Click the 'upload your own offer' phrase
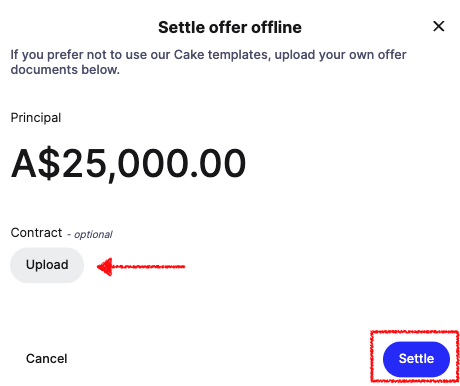 click(x=340, y=55)
